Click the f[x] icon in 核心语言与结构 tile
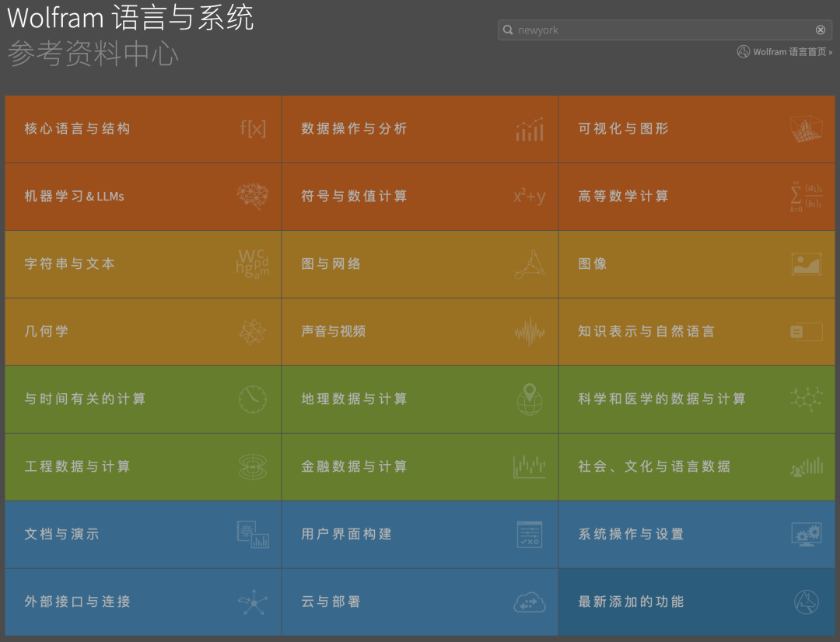 [x=253, y=128]
